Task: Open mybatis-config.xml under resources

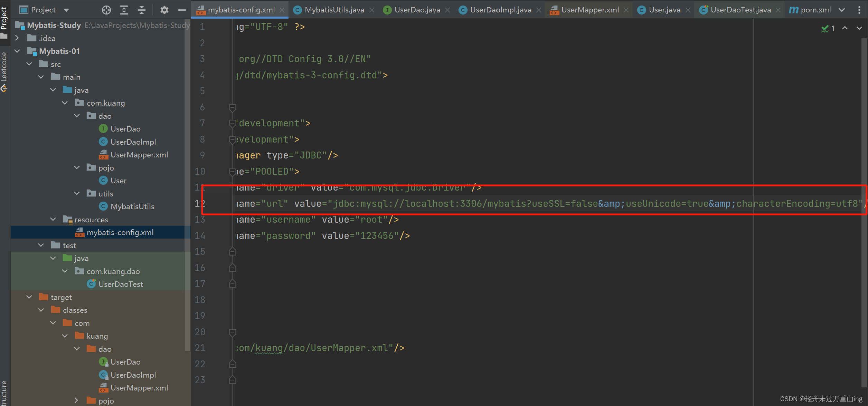Action: click(120, 232)
